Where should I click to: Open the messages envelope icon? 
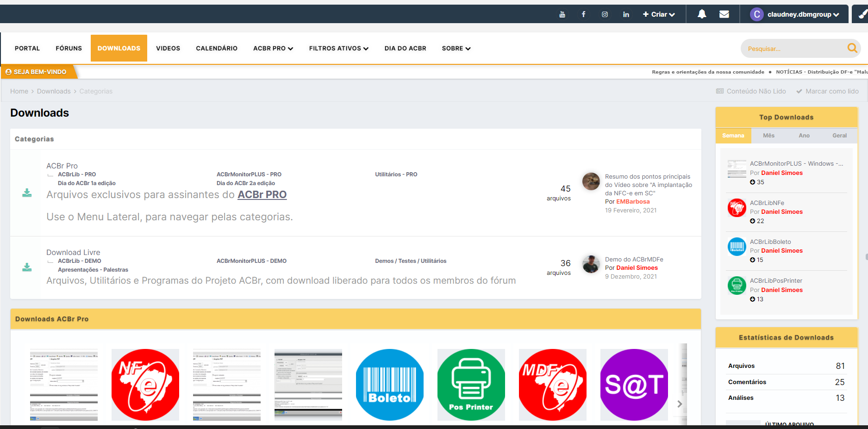(724, 14)
